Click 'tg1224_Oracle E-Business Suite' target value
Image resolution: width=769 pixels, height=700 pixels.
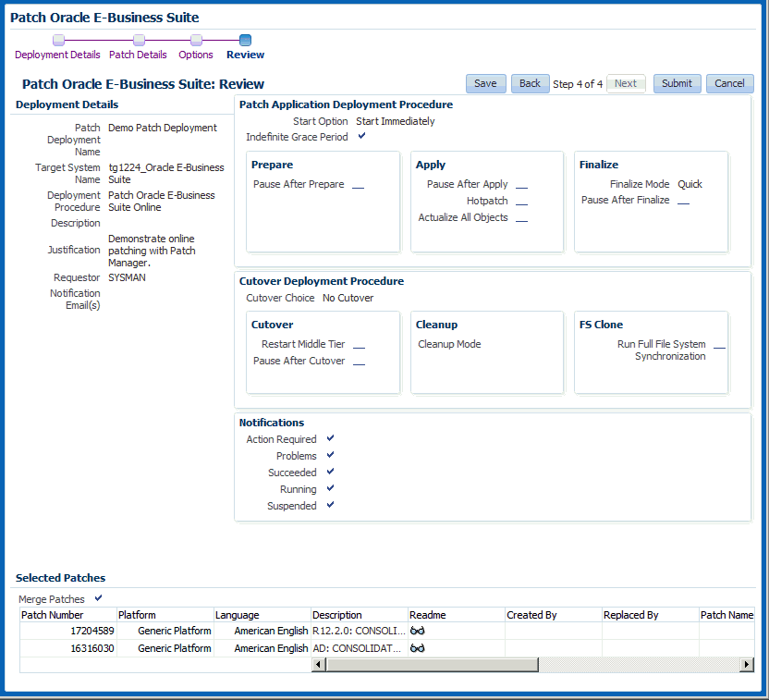click(x=166, y=174)
